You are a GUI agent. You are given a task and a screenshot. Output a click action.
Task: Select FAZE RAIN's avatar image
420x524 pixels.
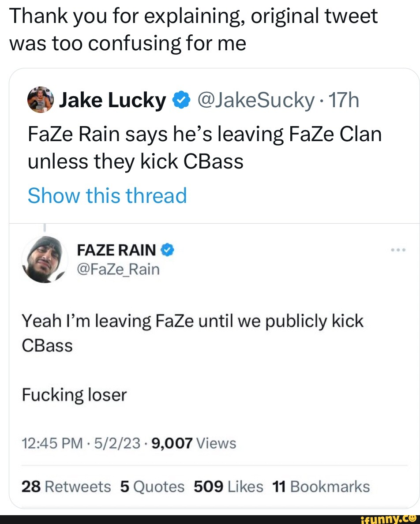click(x=44, y=262)
